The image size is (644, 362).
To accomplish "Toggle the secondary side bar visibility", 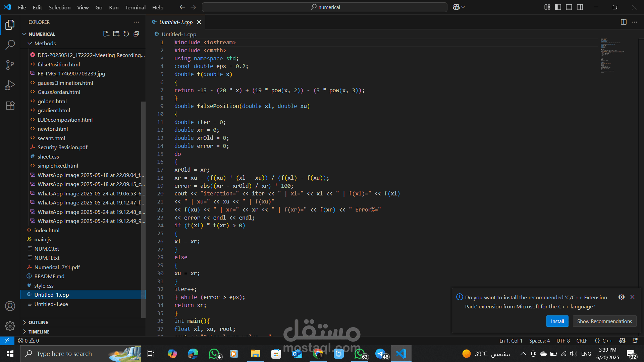I will (x=580, y=7).
